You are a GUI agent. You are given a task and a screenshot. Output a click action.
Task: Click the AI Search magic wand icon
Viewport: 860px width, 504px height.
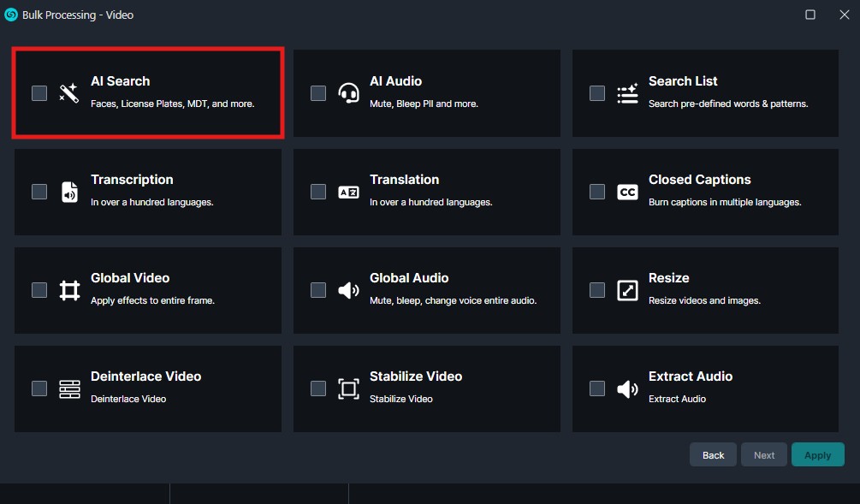(x=69, y=93)
